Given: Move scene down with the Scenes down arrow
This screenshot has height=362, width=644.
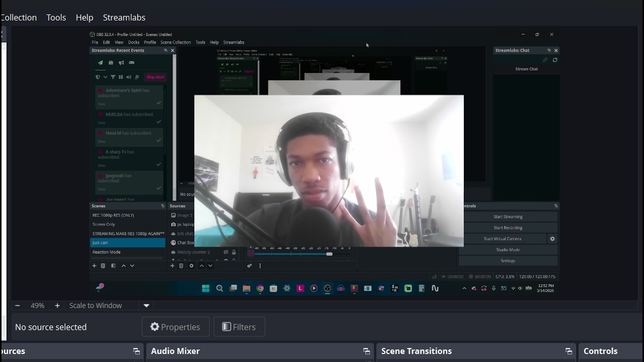Looking at the screenshot, I should coord(132,265).
